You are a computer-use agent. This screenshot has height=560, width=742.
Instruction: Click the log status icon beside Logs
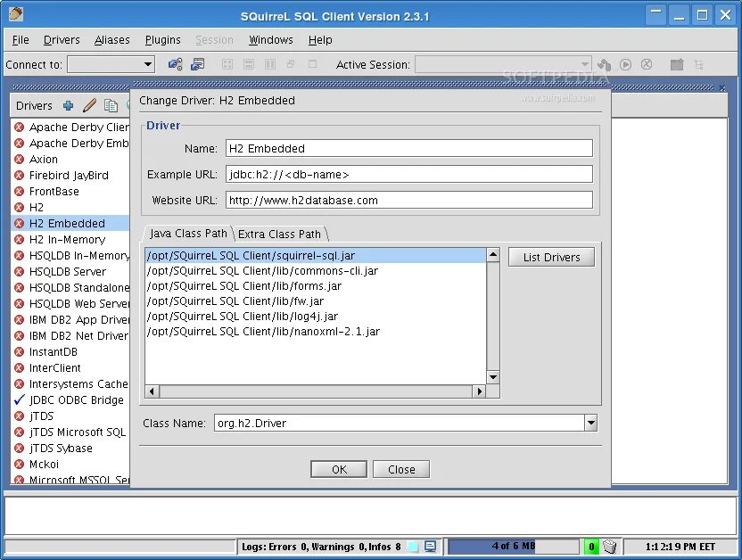433,547
